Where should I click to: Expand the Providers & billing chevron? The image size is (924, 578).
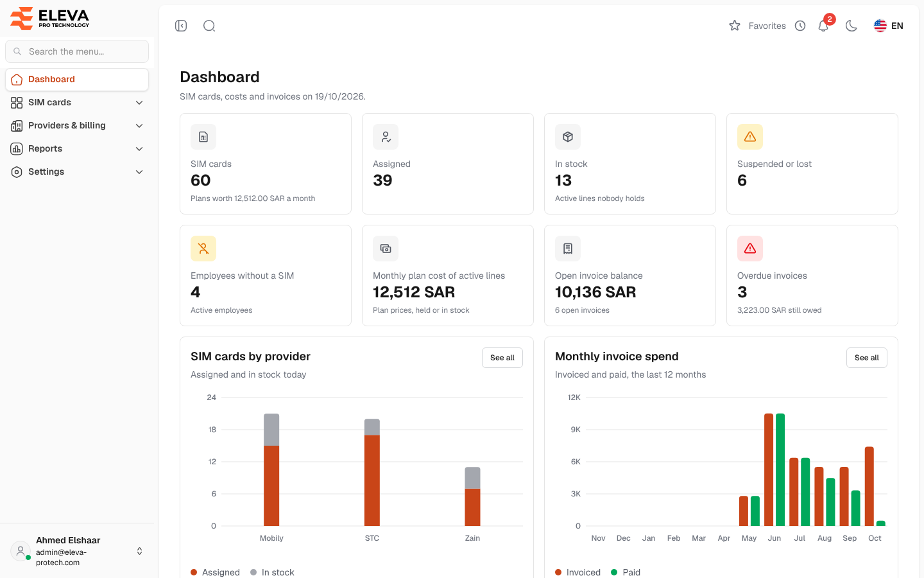(x=139, y=126)
